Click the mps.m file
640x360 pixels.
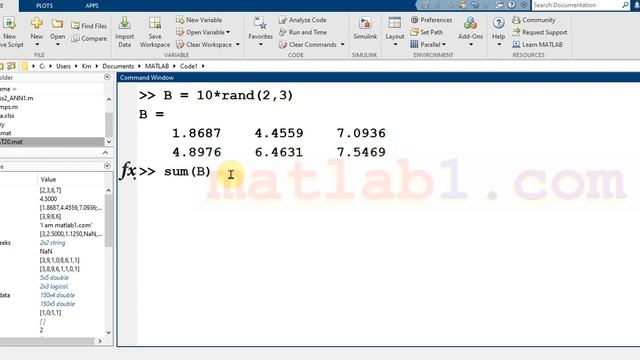[9, 107]
